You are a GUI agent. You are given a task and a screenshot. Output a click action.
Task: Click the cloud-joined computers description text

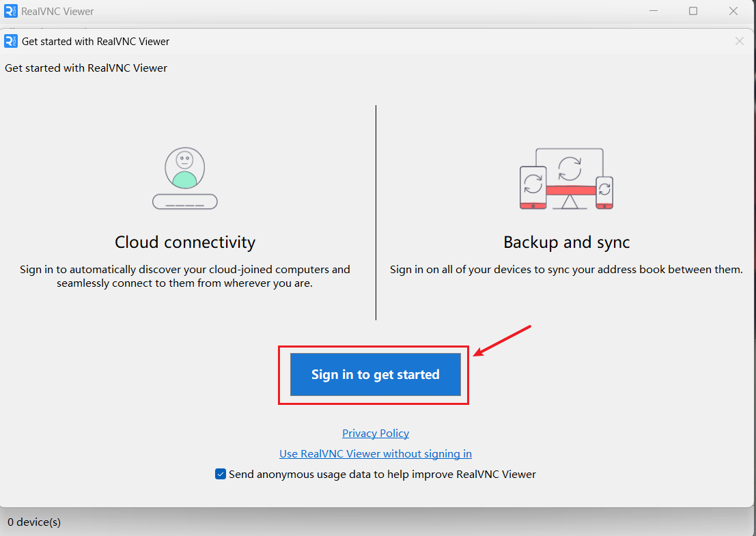(185, 277)
